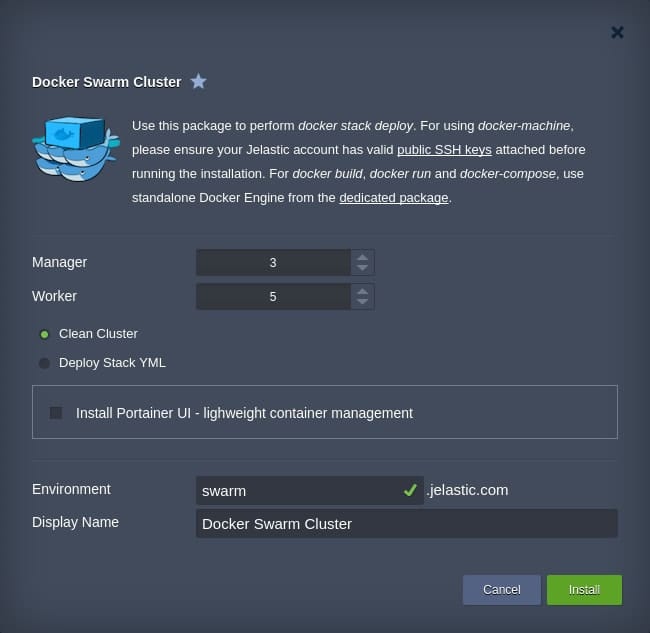Click the Environment name field
The height and width of the screenshot is (633, 650).
(x=310, y=490)
